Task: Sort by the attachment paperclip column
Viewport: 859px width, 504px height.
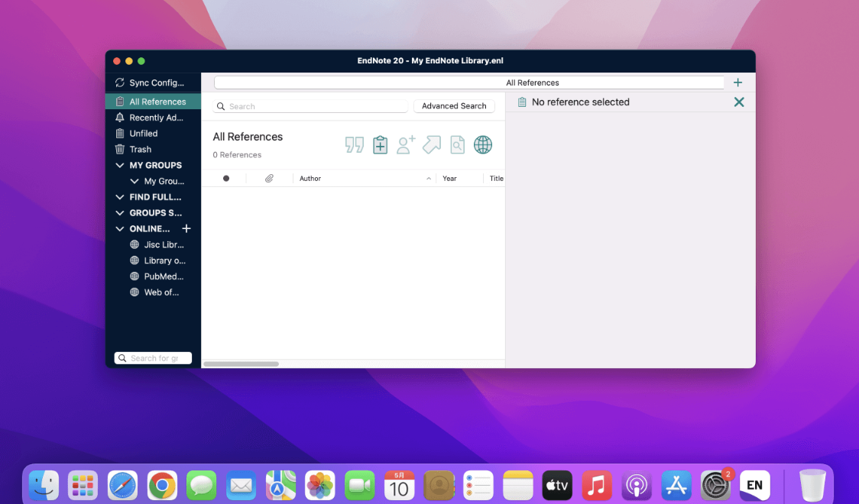Action: (269, 179)
